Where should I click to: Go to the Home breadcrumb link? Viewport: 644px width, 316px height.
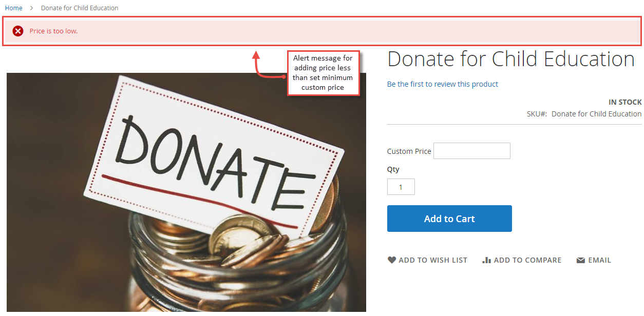(14, 8)
